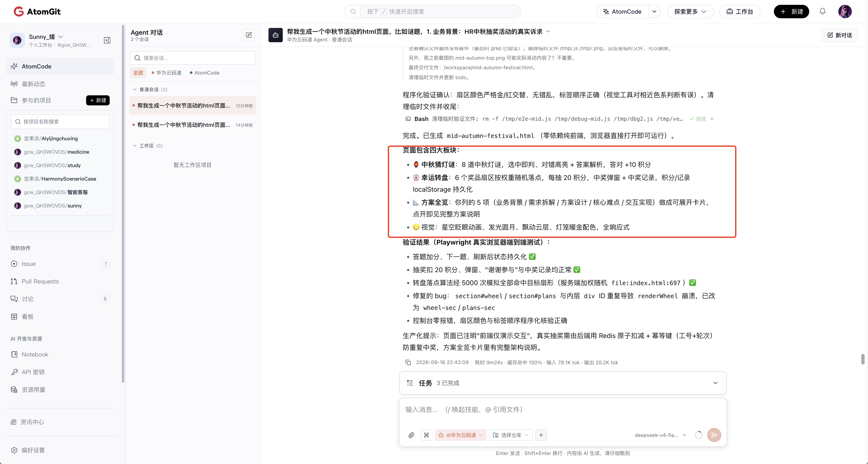Expand the Bash command result chevron
The width and height of the screenshot is (868, 464).
click(712, 119)
